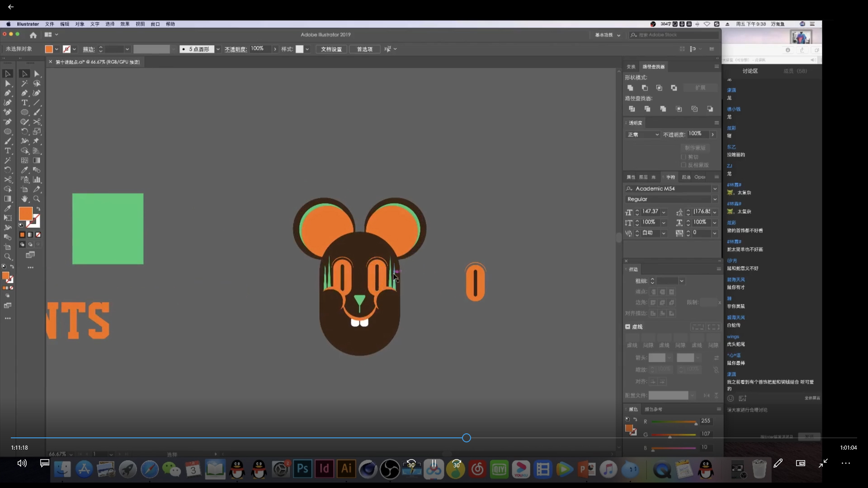
Task: Open the font size 147.37 dropdown
Action: tap(664, 212)
